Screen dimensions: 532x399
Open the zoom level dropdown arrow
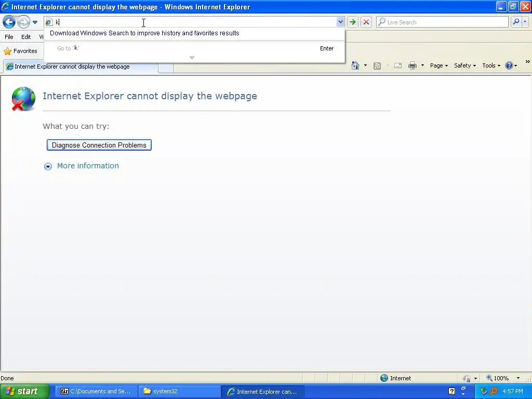point(518,378)
